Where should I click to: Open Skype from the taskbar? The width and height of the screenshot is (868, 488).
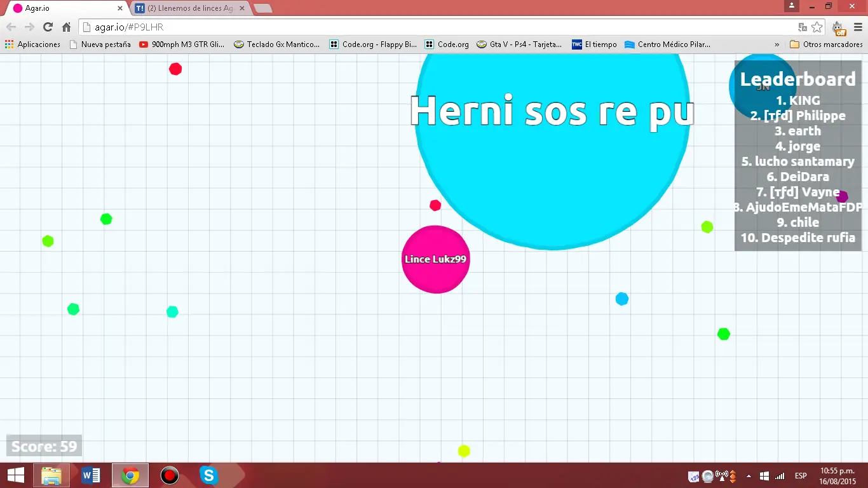[208, 475]
